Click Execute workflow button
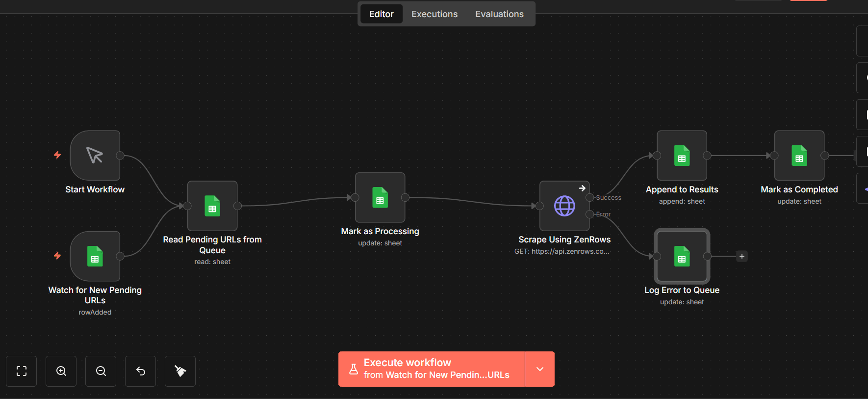This screenshot has height=399, width=868. tap(432, 369)
